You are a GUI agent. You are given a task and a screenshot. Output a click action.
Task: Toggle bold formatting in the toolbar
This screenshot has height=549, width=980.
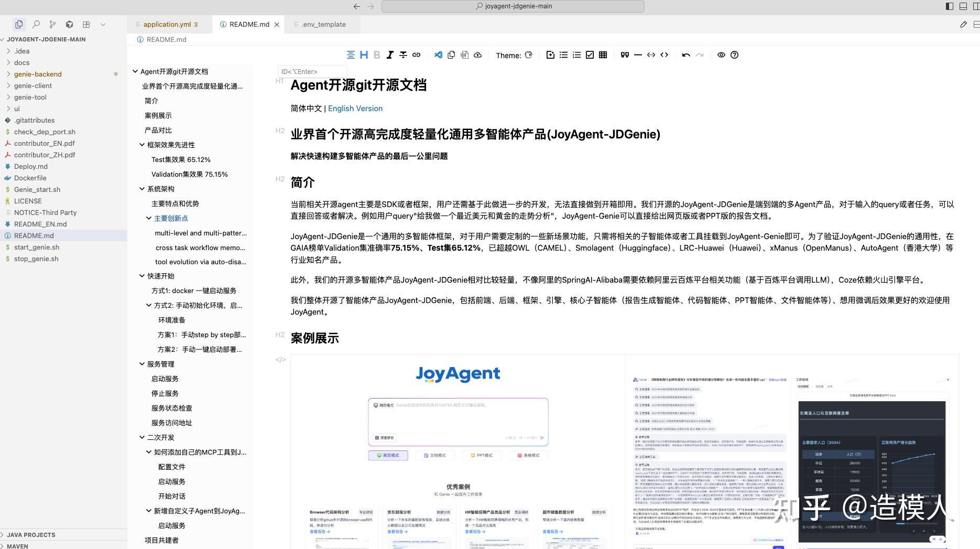point(377,55)
